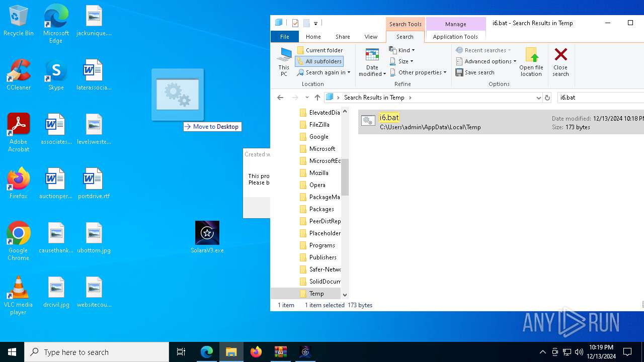
Task: Toggle All subfolders search scope
Action: (319, 61)
